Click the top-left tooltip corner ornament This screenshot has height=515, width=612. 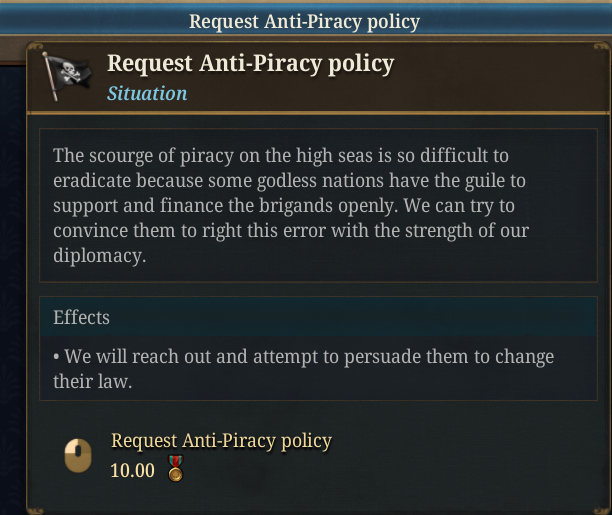[x=34, y=48]
